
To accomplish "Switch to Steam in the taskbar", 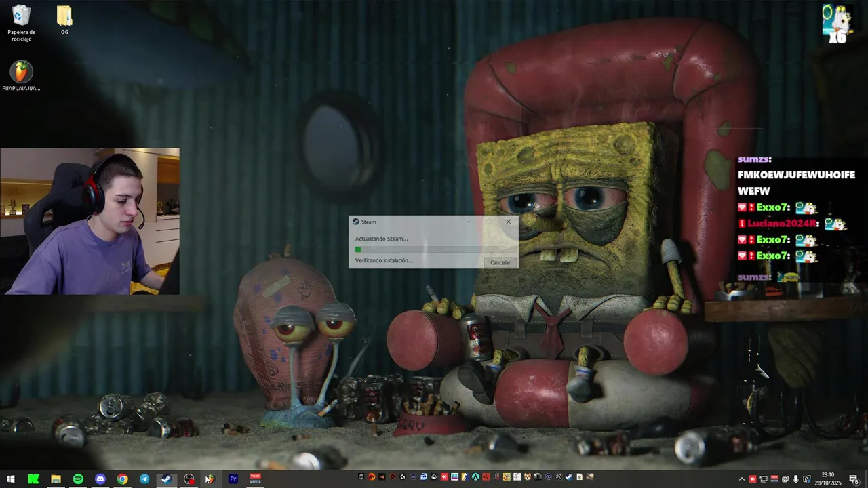I will [x=166, y=479].
